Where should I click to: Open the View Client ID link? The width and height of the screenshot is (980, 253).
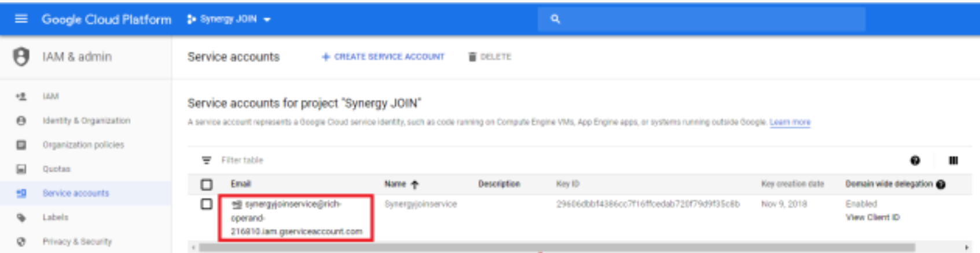(873, 218)
